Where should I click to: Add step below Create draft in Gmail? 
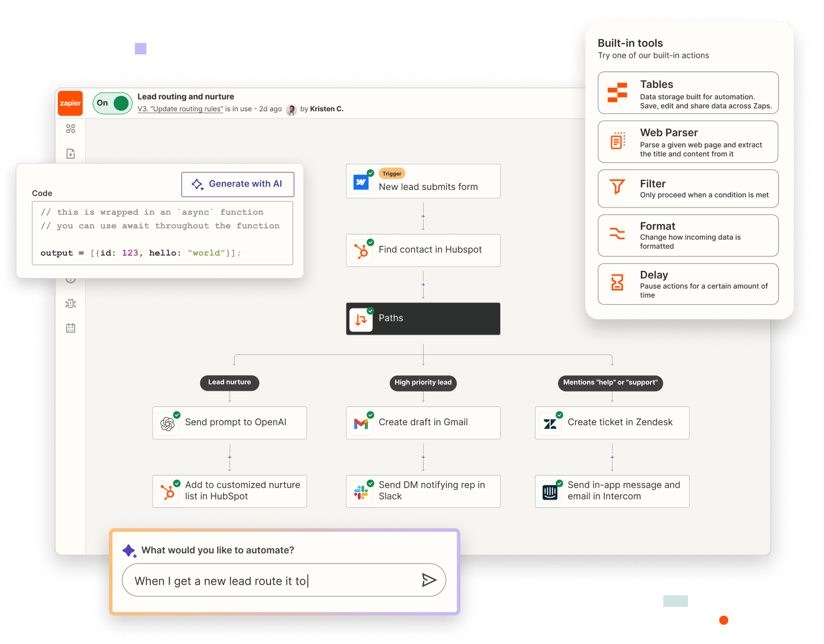tap(423, 457)
